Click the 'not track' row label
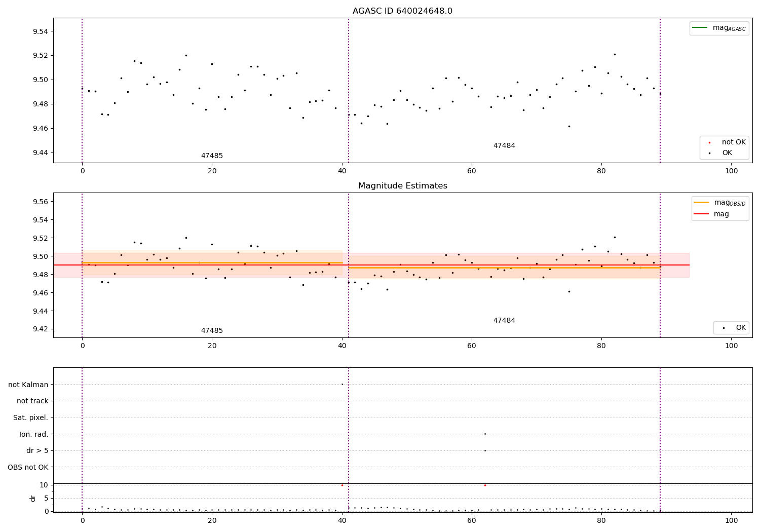The width and height of the screenshot is (760, 532). point(32,401)
